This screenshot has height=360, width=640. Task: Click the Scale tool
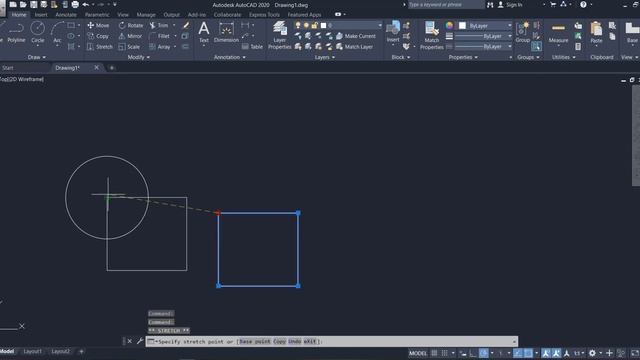[129, 47]
